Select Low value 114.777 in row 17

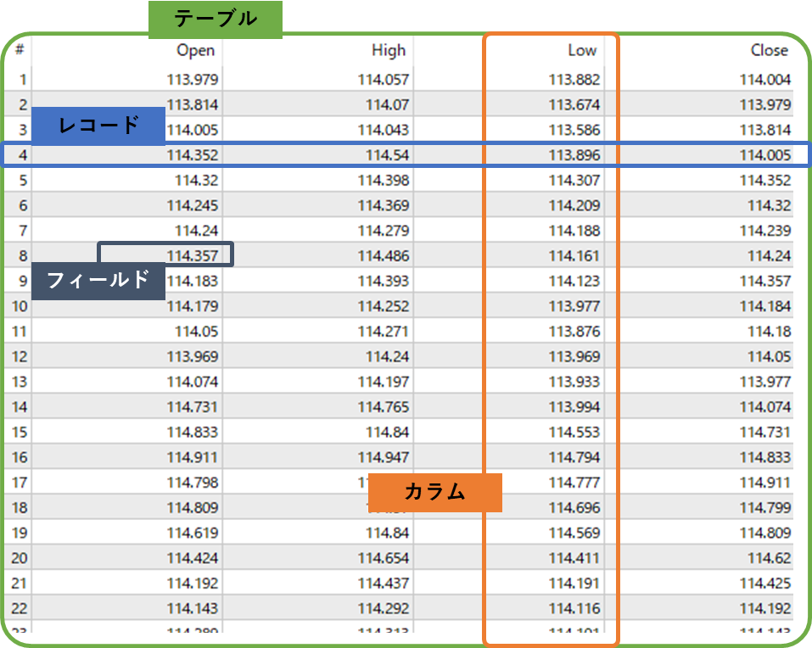click(574, 483)
